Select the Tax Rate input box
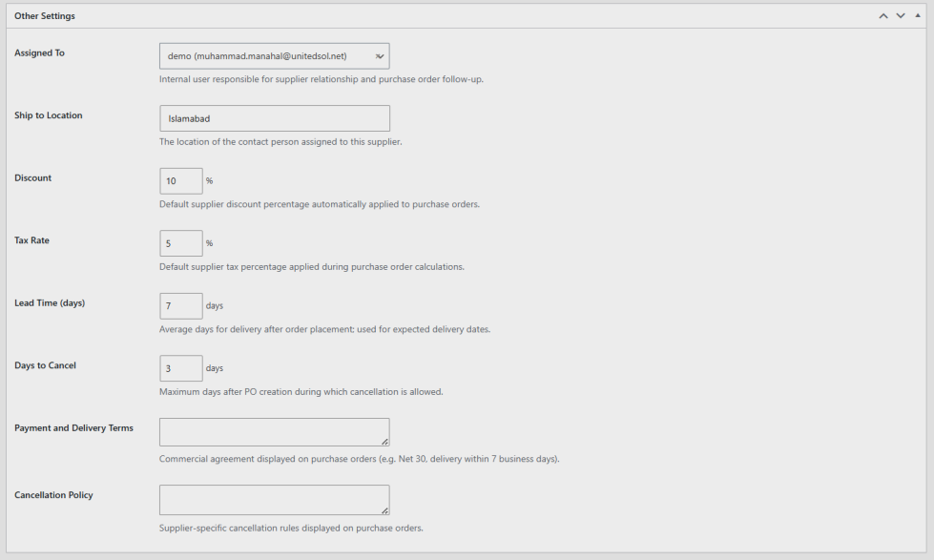Viewport: 934px width, 560px height. (x=181, y=243)
